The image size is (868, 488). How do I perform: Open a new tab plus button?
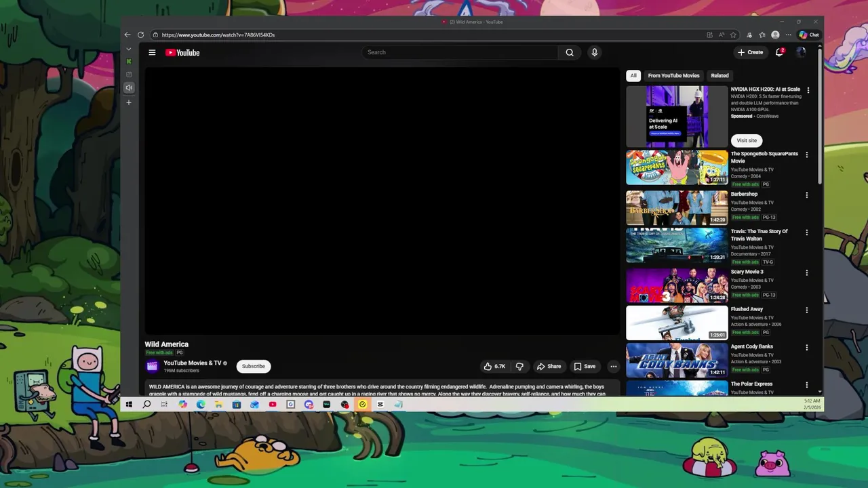click(x=129, y=102)
